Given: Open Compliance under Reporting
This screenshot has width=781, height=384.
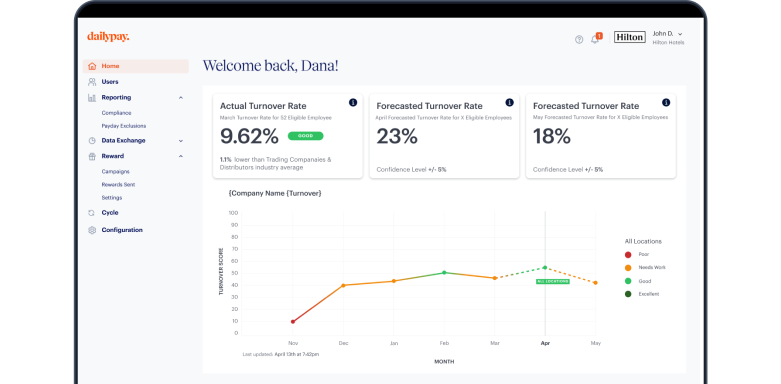Looking at the screenshot, I should point(117,113).
